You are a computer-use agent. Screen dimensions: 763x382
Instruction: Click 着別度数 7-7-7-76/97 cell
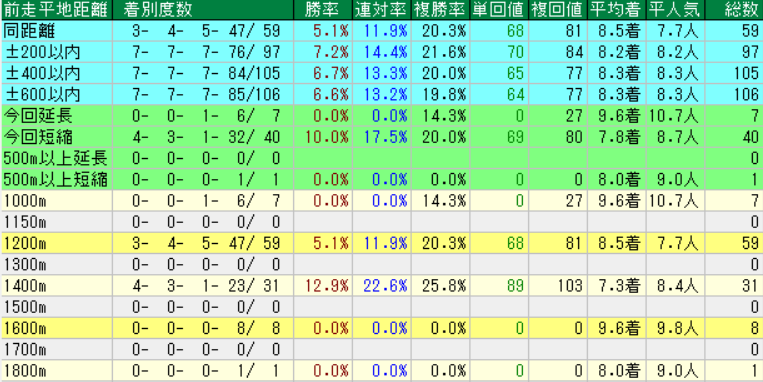[206, 52]
